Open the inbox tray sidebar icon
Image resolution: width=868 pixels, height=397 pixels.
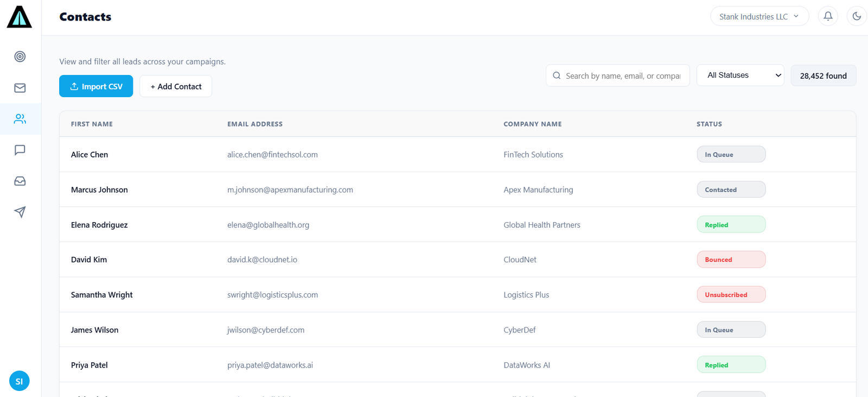tap(20, 181)
